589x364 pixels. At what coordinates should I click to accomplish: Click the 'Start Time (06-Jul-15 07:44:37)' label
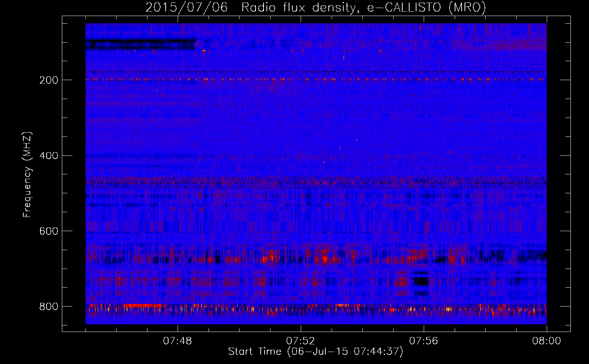point(316,352)
